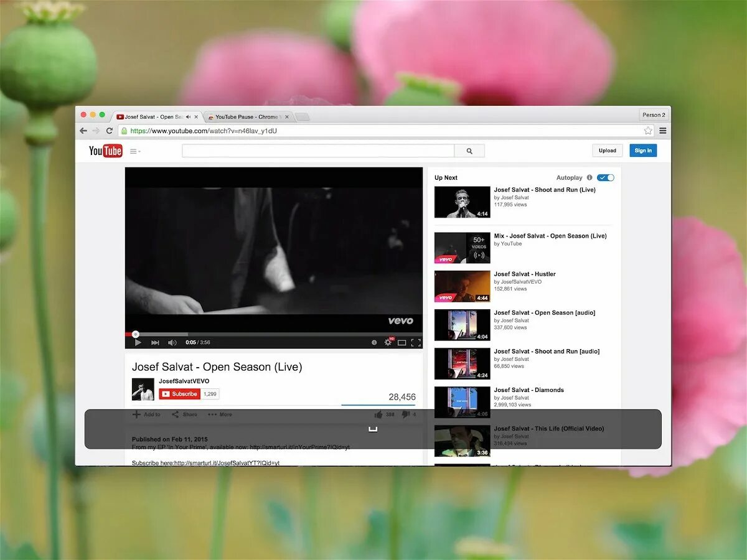Open Shoot and Run (Live) thumbnail

462,202
